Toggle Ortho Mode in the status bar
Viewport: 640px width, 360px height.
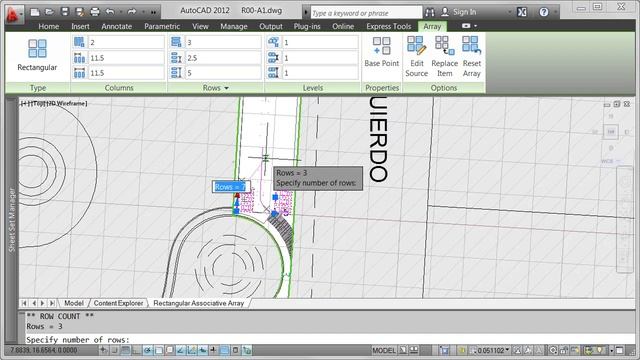137,350
